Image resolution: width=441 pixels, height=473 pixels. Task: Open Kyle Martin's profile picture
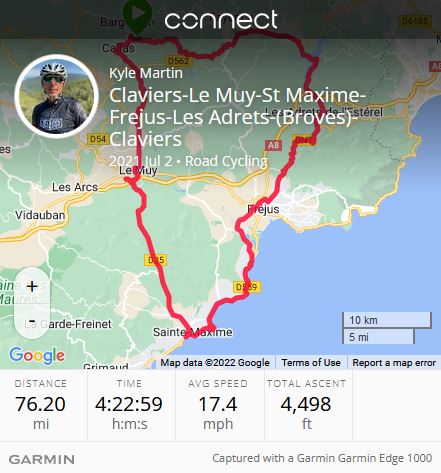[x=56, y=96]
